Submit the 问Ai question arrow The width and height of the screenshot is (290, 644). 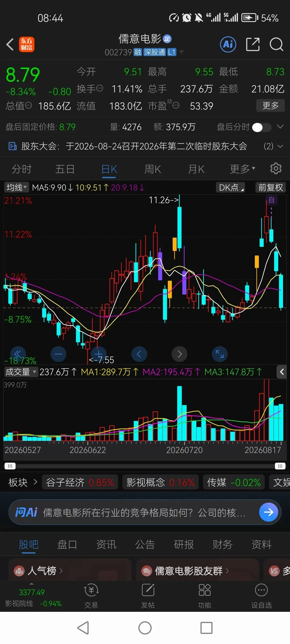tap(269, 512)
